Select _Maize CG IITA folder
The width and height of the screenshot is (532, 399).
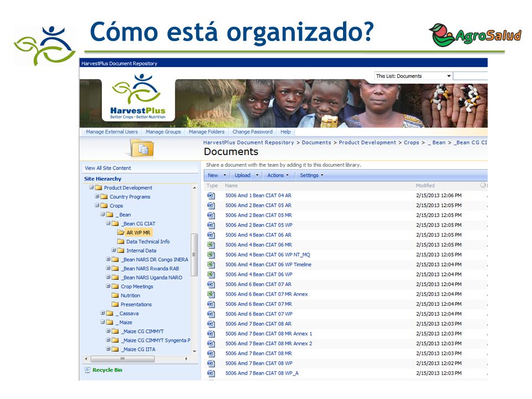click(139, 350)
